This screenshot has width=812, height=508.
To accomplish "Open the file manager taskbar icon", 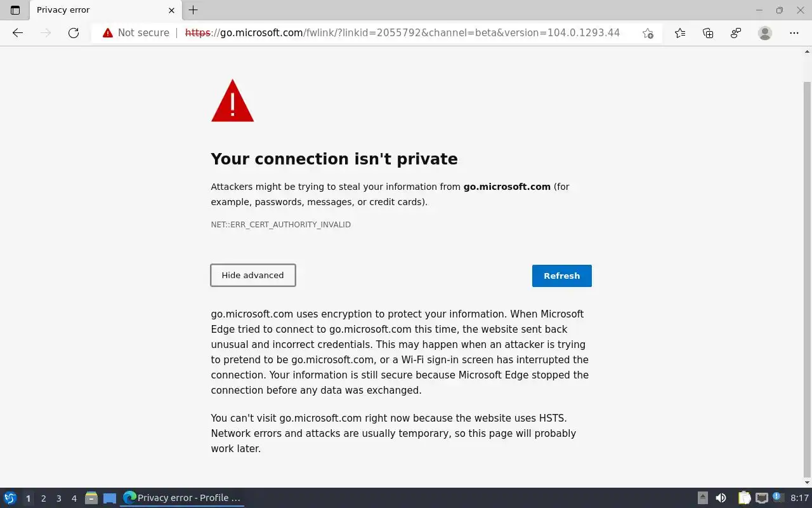I will pos(91,498).
